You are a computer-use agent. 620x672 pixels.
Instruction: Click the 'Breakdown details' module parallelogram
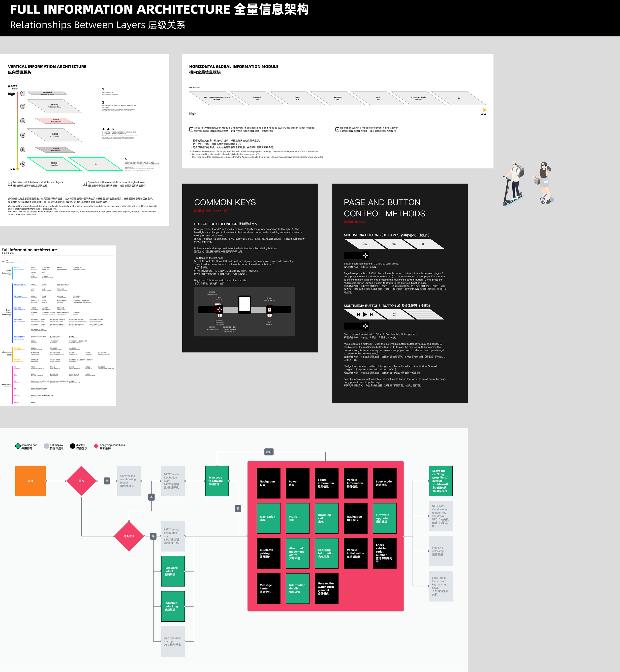(x=418, y=98)
